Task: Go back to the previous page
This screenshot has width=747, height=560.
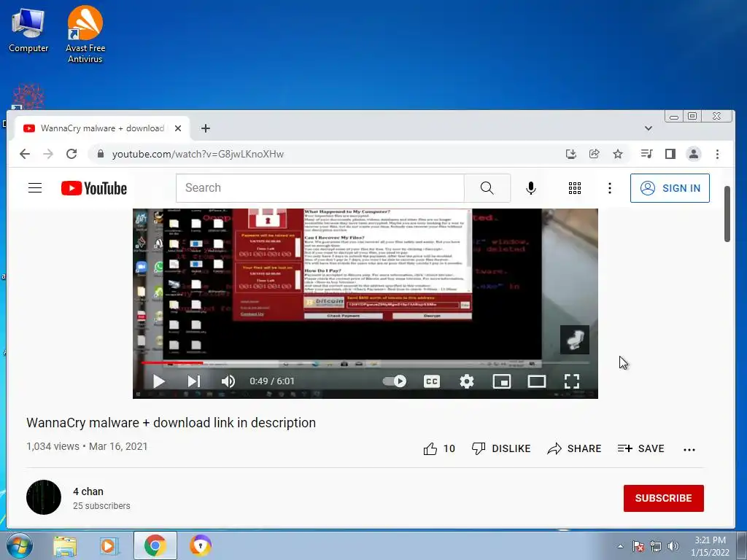Action: point(25,154)
